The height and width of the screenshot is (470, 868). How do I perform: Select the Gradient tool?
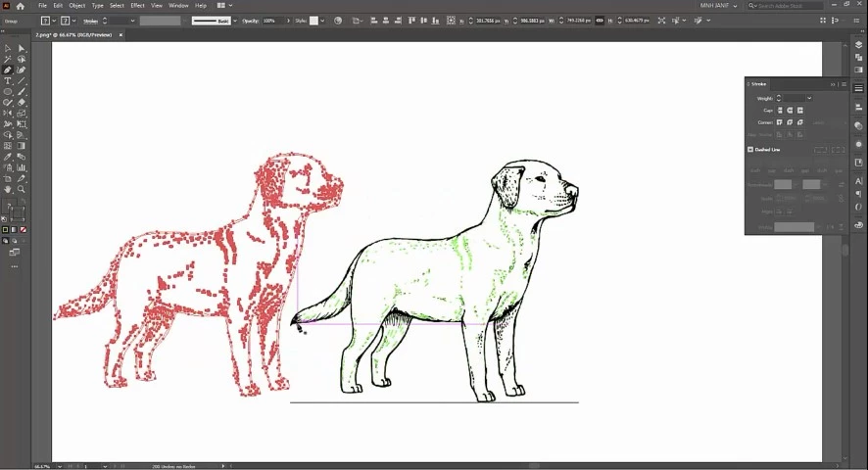point(21,146)
